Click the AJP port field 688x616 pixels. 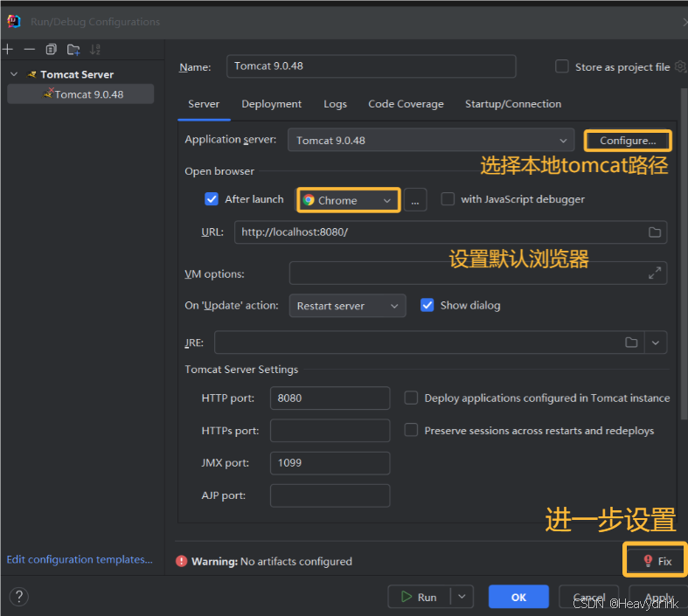[330, 495]
